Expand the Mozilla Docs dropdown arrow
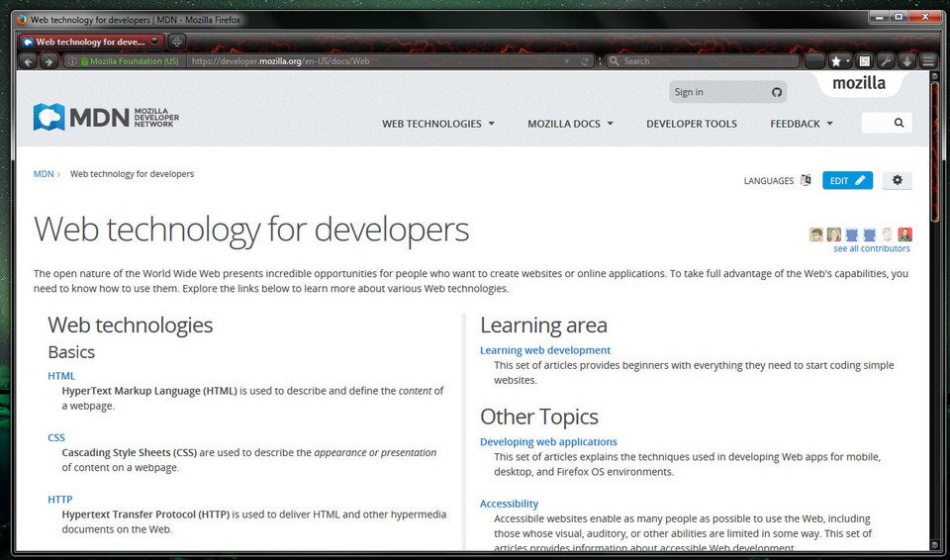The image size is (950, 560). (x=611, y=124)
